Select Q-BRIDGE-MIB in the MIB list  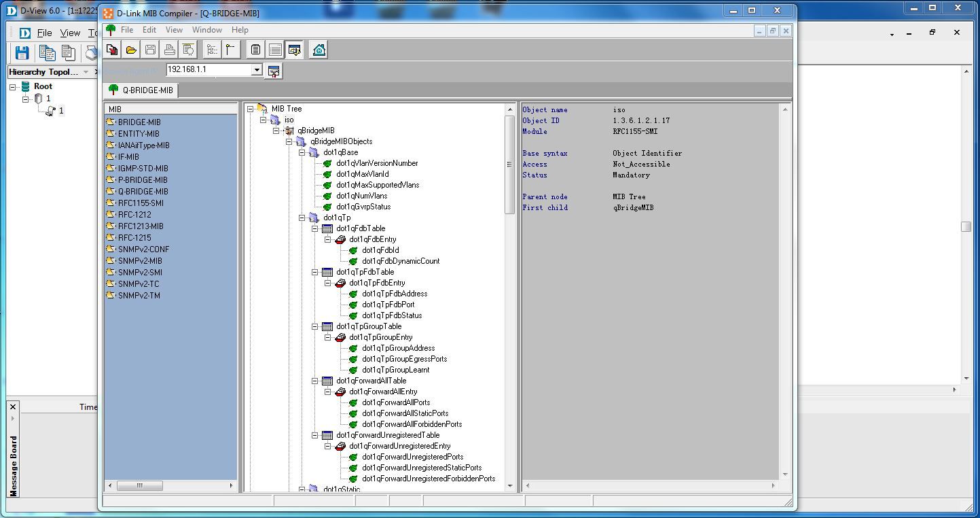tap(143, 192)
